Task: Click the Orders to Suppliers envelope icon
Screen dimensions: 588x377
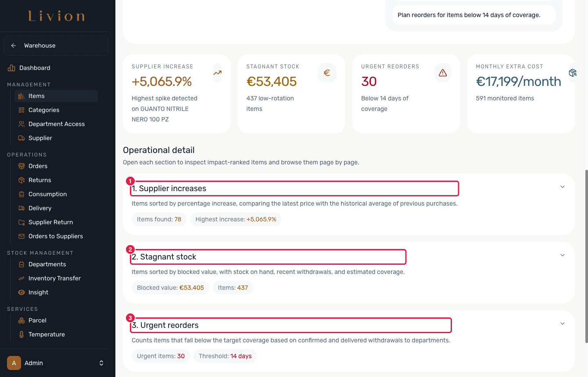Action: 22,236
